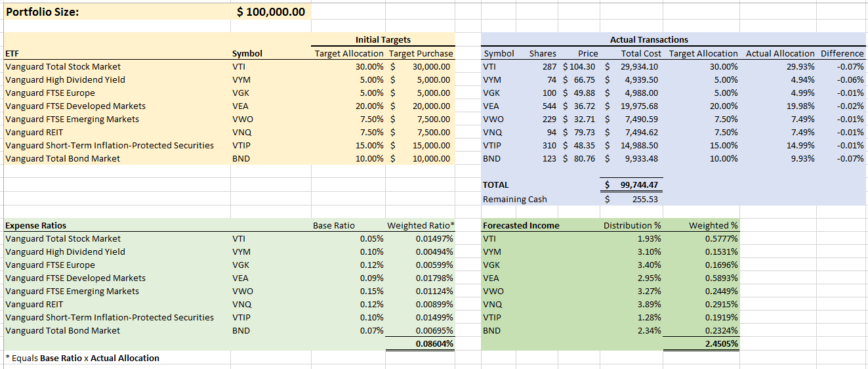Click the 'Expense Ratios' section header
This screenshot has width=868, height=369.
pyautogui.click(x=35, y=225)
